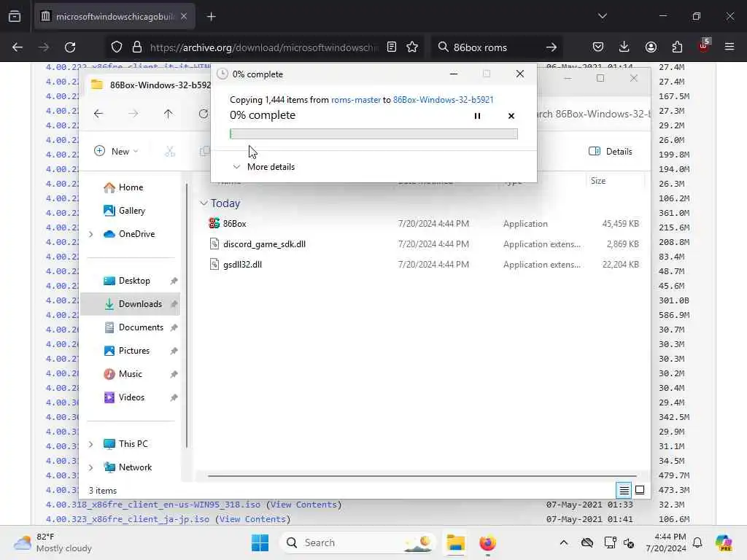Open Pictures in the sidebar
This screenshot has width=747, height=560.
(127, 351)
